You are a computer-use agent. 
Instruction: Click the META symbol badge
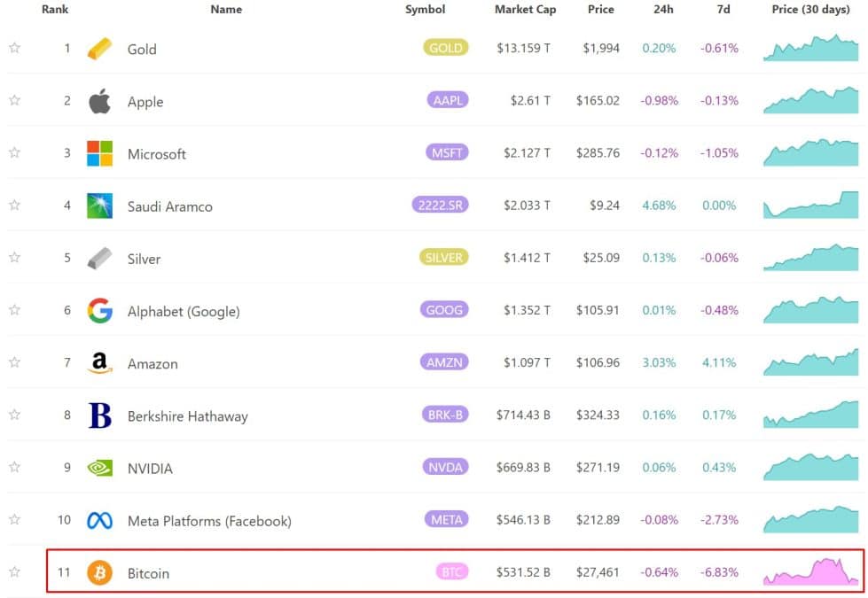pyautogui.click(x=447, y=519)
